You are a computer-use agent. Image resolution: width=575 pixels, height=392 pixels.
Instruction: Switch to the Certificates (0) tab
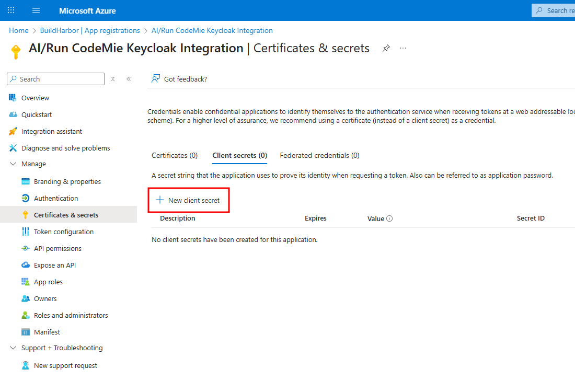(175, 155)
